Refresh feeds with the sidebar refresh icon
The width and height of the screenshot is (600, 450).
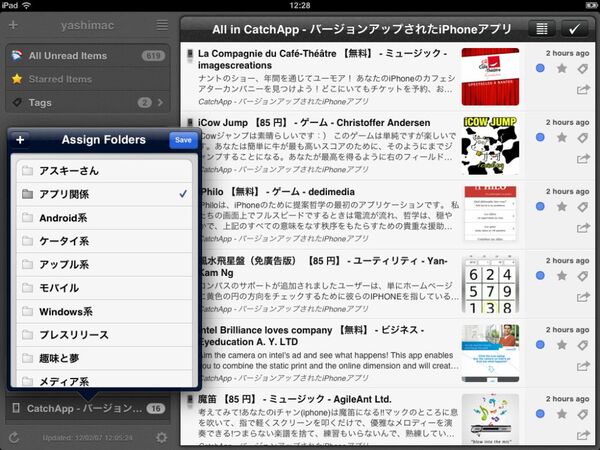coord(14,437)
